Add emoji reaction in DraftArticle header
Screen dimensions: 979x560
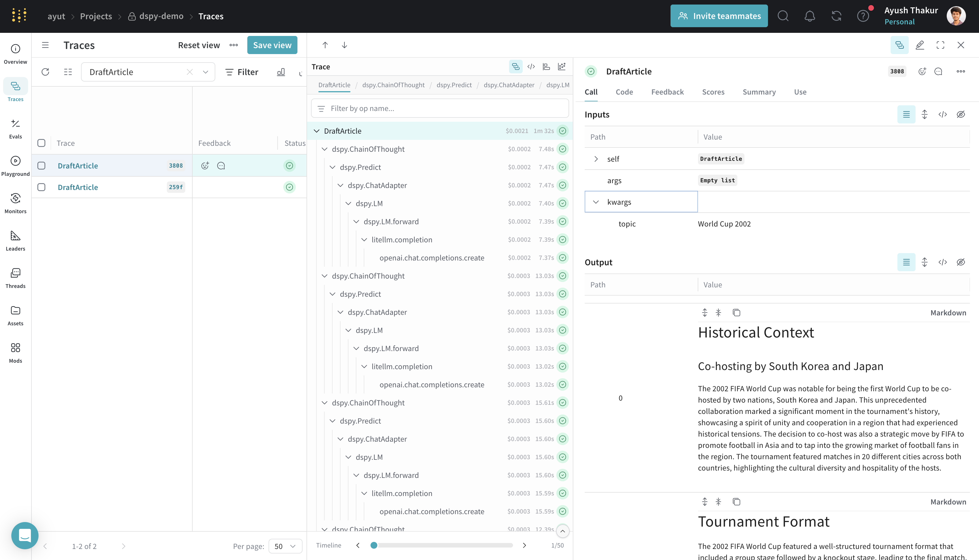[922, 71]
